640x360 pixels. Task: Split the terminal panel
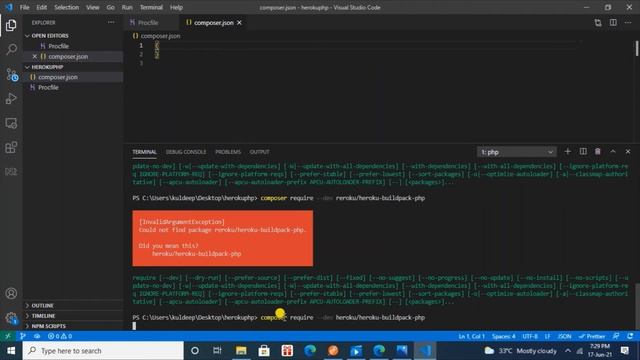(583, 151)
